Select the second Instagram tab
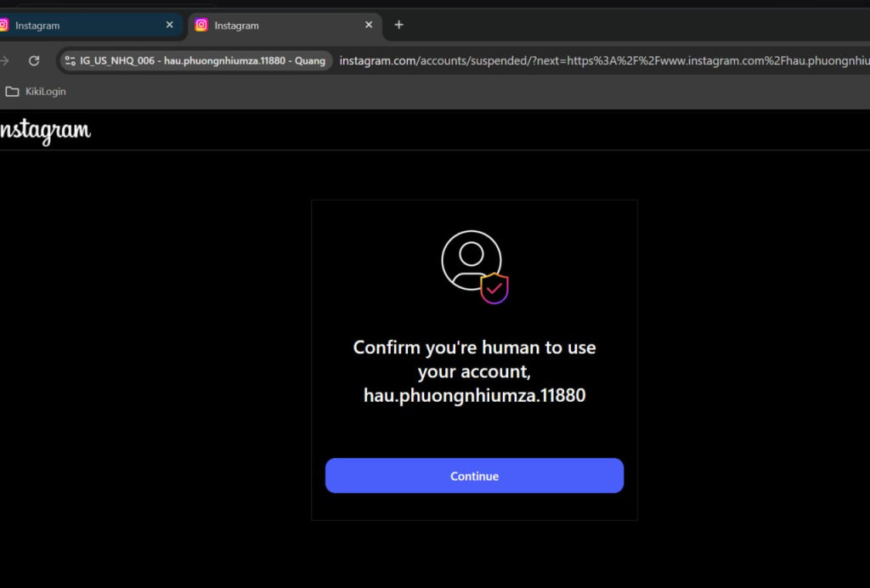The height and width of the screenshot is (588, 870). click(284, 25)
